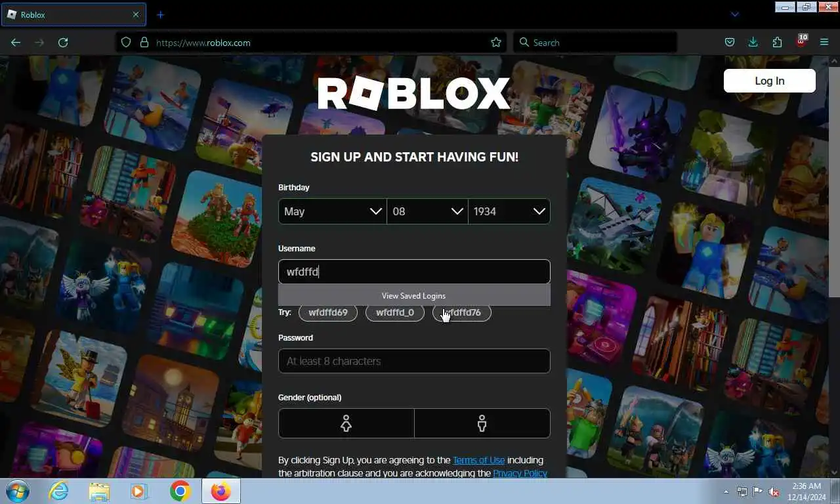Select the male gender icon
This screenshot has height=504, width=840.
[x=482, y=423]
